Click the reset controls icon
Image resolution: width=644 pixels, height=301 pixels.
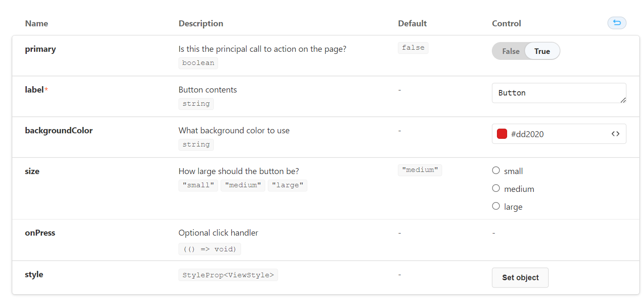[617, 23]
